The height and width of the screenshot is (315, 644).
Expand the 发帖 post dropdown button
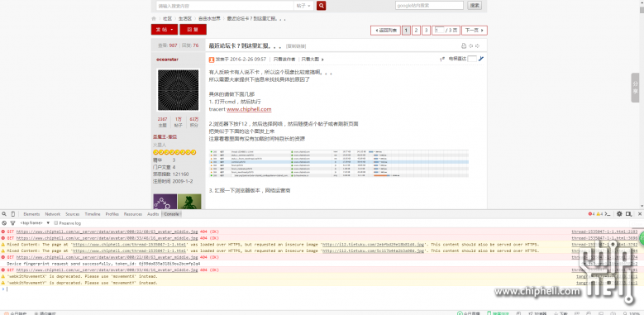click(165, 30)
